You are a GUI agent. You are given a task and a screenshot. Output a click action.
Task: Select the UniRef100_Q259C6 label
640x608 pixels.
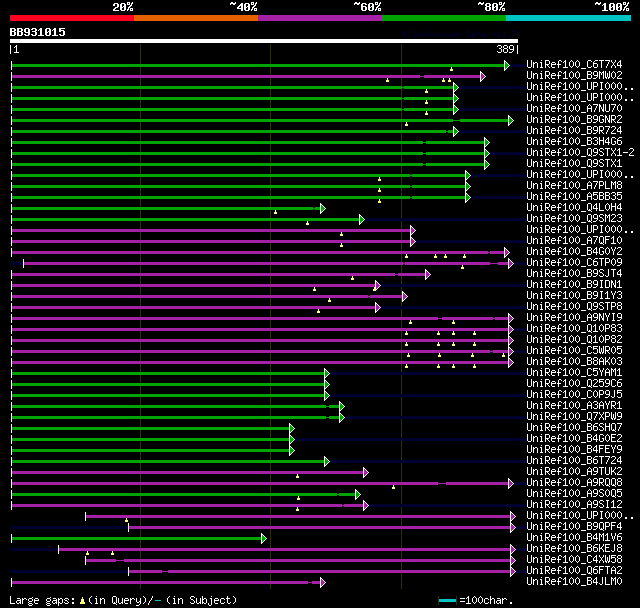click(574, 384)
